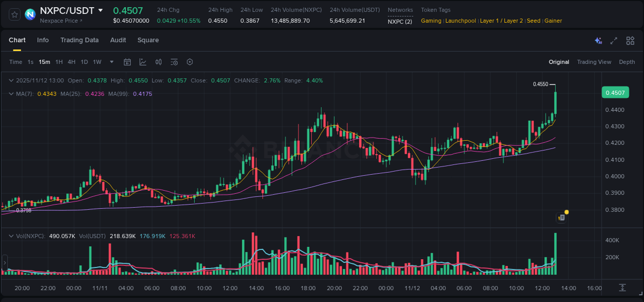Viewport: 644px width, 302px height.
Task: Open indicator list settings icon
Action: (x=174, y=62)
